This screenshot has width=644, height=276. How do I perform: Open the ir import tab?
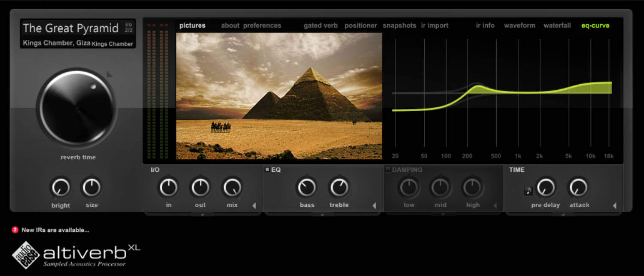(x=434, y=25)
